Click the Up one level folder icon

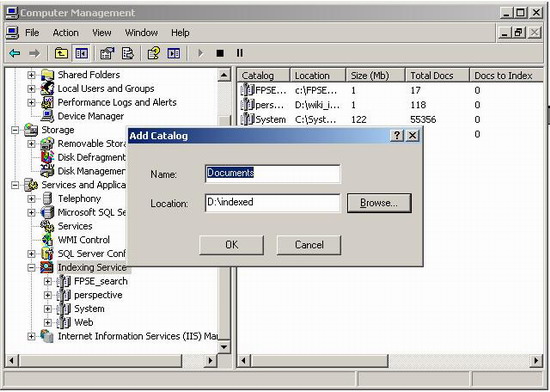(61, 53)
